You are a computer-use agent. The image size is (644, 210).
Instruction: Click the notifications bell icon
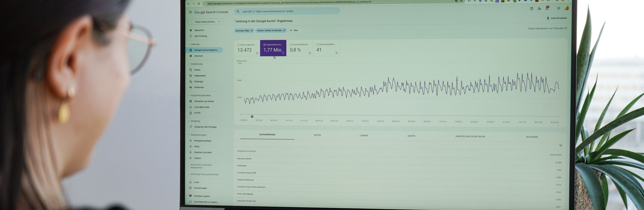point(547,8)
